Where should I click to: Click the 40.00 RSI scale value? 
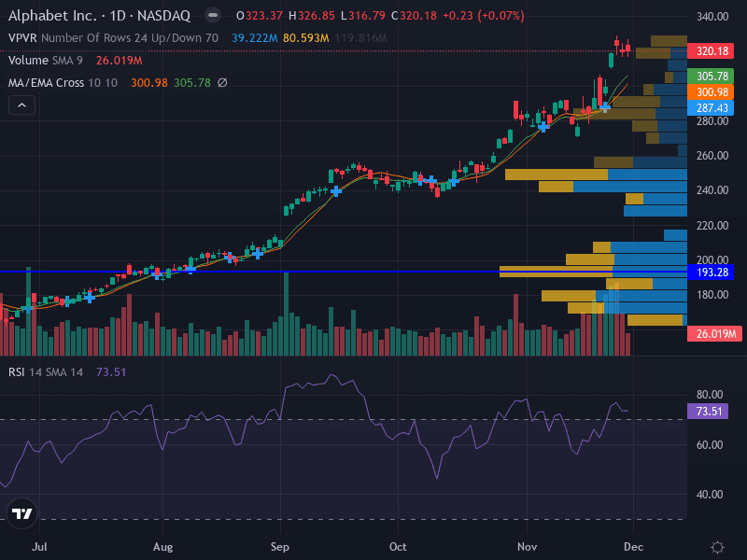point(710,495)
